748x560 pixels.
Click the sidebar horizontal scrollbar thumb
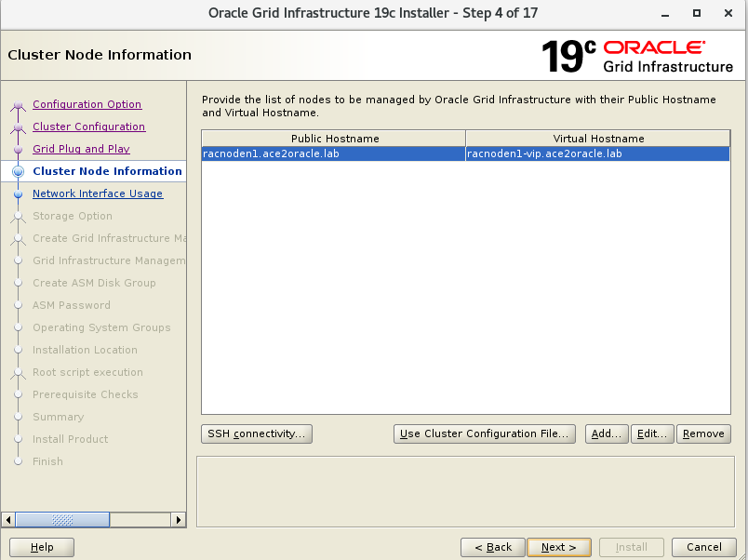62,519
